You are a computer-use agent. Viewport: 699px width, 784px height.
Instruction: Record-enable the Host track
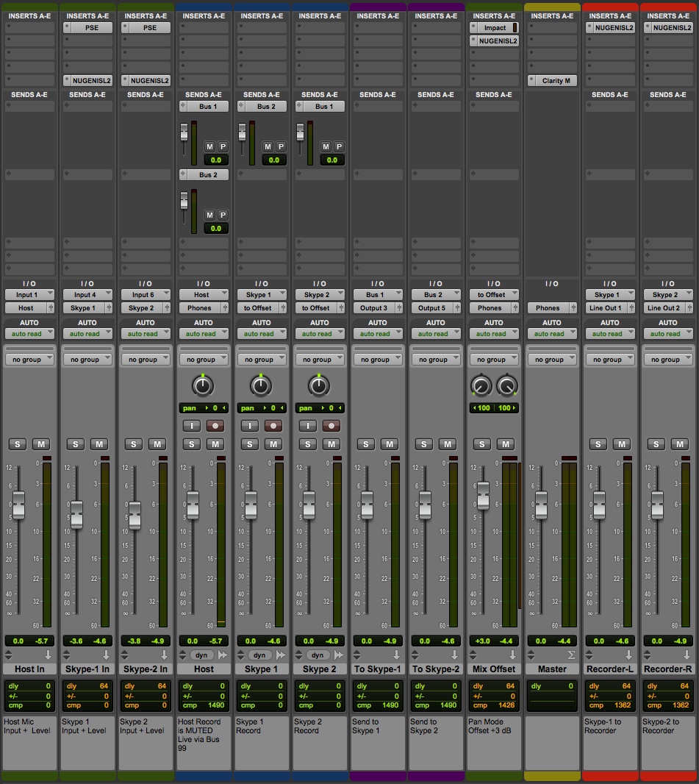(x=215, y=426)
